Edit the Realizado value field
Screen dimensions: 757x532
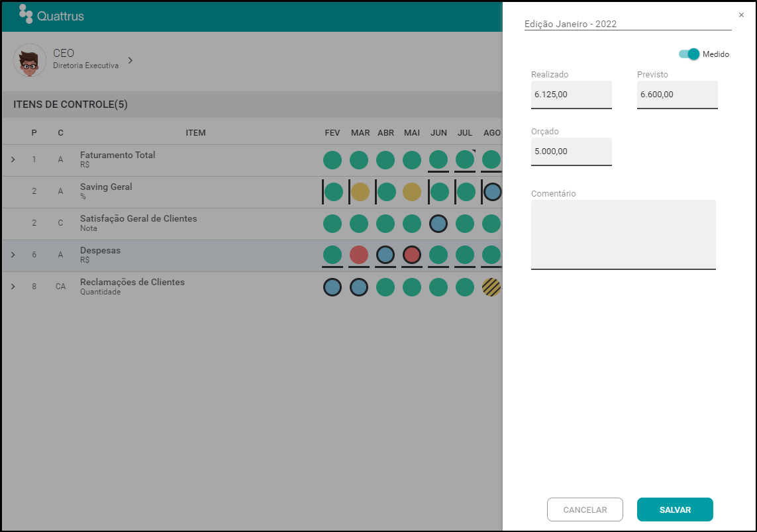pyautogui.click(x=571, y=95)
